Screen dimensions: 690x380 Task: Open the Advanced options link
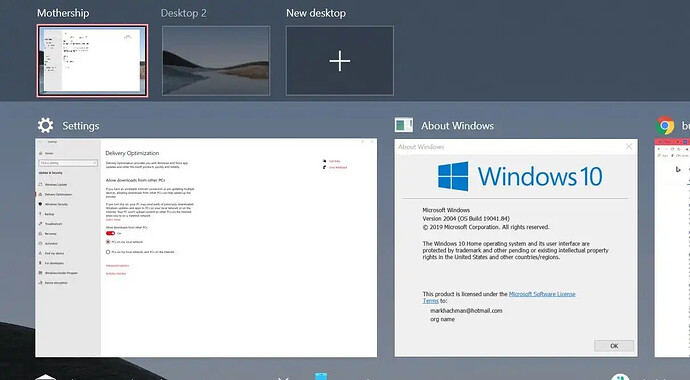pos(117,266)
